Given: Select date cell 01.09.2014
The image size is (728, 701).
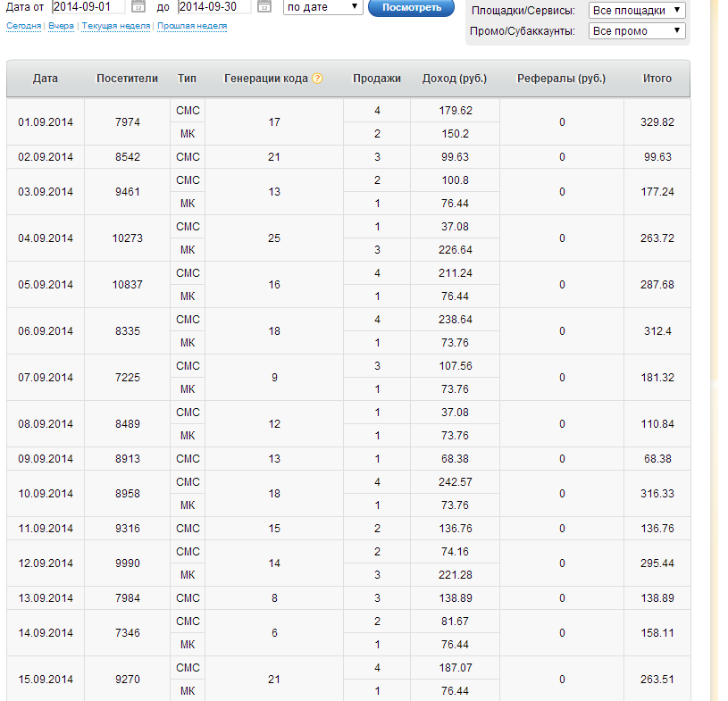Looking at the screenshot, I should coord(46,122).
